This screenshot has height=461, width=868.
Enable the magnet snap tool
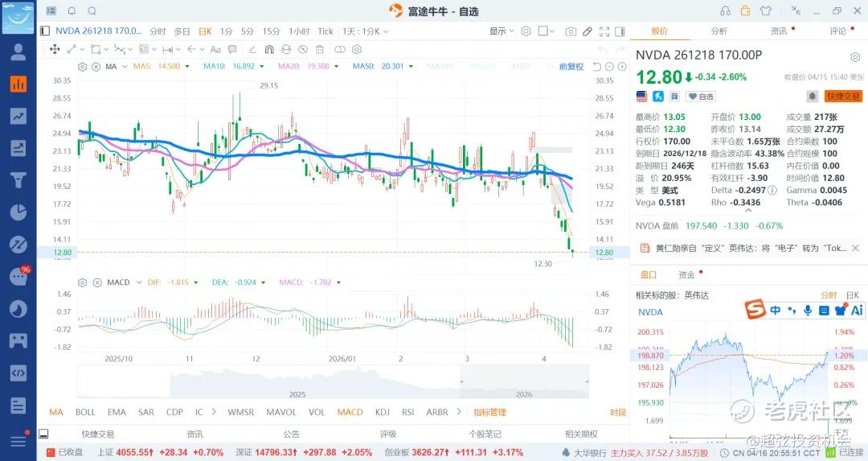pyautogui.click(x=269, y=49)
